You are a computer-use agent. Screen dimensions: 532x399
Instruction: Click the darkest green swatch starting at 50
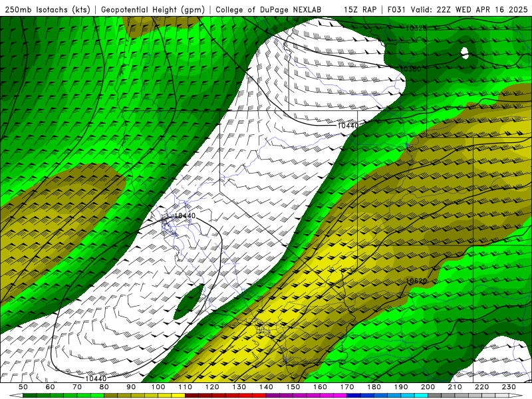(30, 396)
